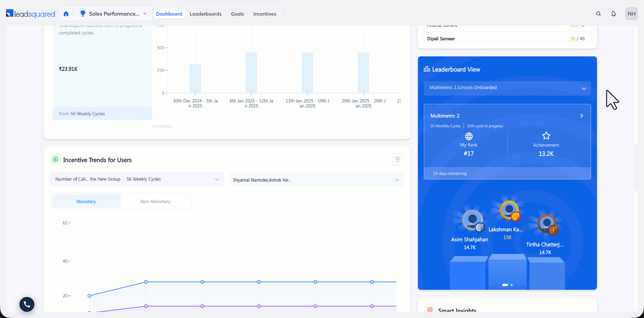This screenshot has width=644, height=318.
Task: Switch to Non-Monetary view
Action: (155, 201)
